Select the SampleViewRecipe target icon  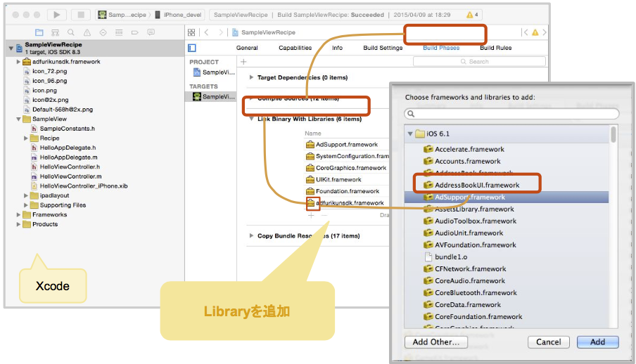tap(197, 96)
